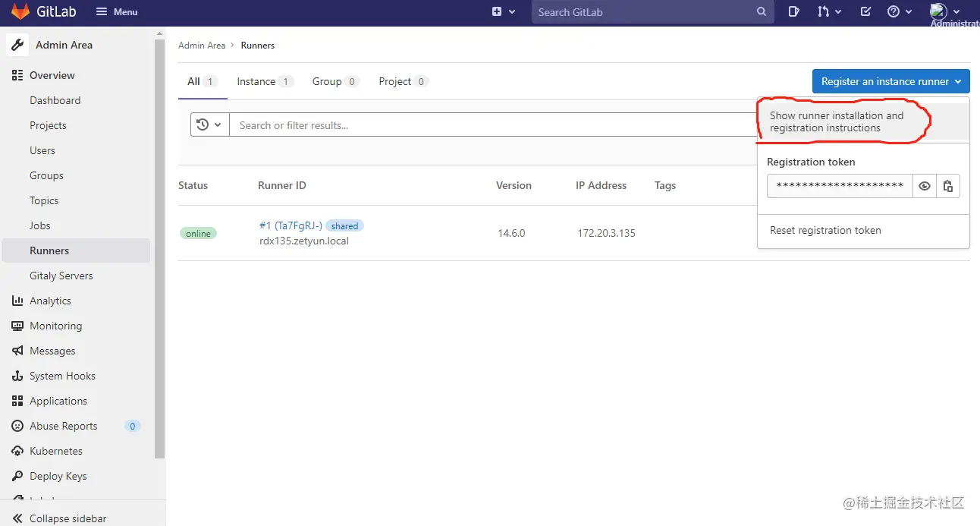The width and height of the screenshot is (980, 526).
Task: Click the Kubernetes cloud icon
Action: tap(17, 451)
